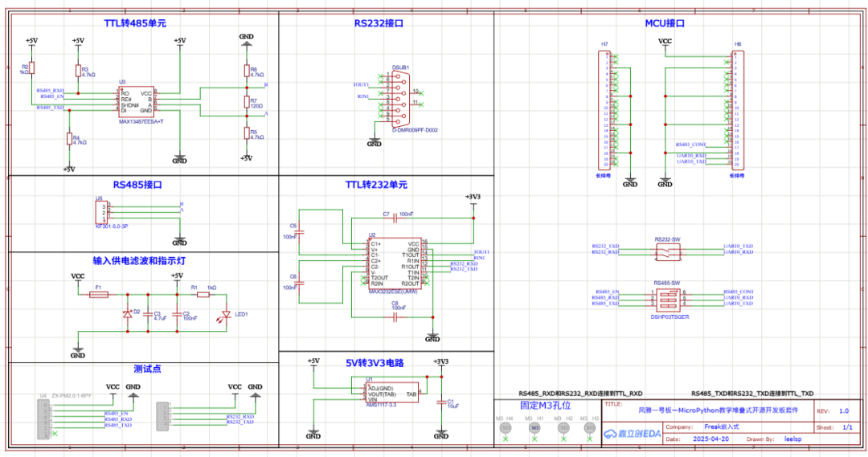Toggle the RS485-SW DIP switch

tap(667, 299)
